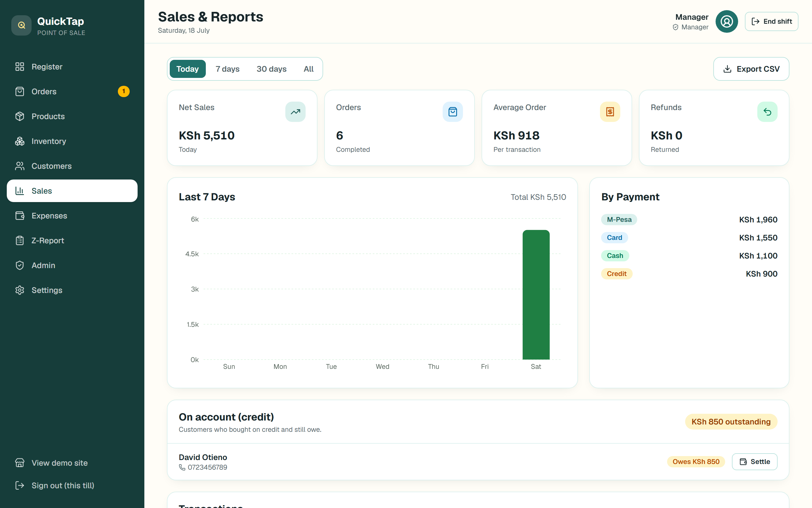The height and width of the screenshot is (508, 812).
Task: Click the KSh 1,960 M-Pesa amount
Action: (758, 219)
